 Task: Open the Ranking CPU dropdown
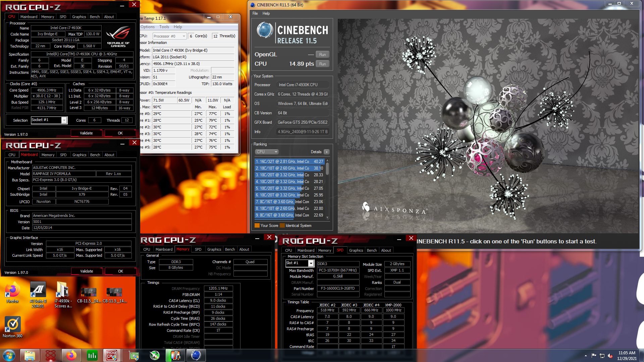click(267, 152)
